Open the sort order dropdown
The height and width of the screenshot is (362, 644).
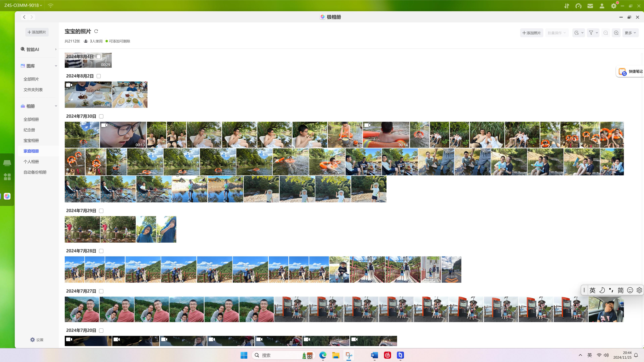(579, 33)
